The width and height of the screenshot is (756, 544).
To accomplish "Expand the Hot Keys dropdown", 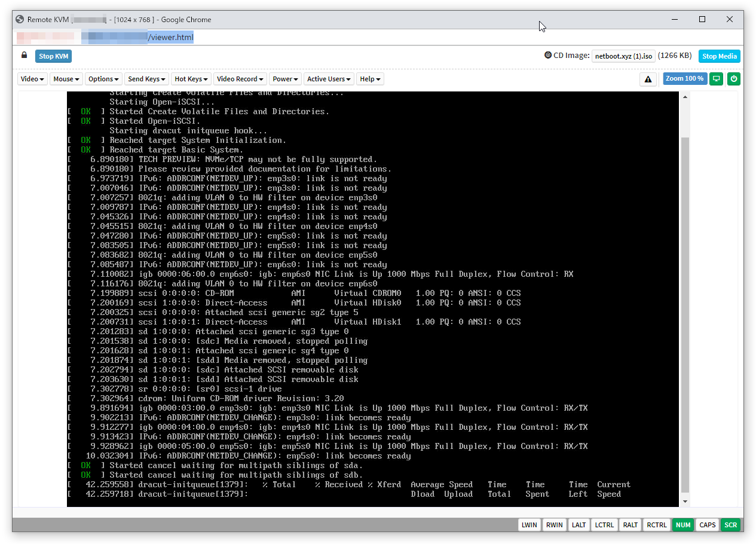I will click(191, 78).
